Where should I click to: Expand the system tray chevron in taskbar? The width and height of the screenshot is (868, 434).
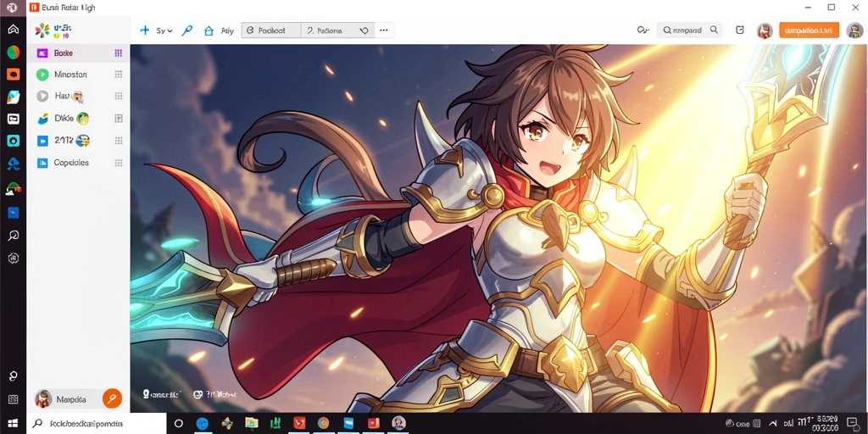click(x=771, y=424)
